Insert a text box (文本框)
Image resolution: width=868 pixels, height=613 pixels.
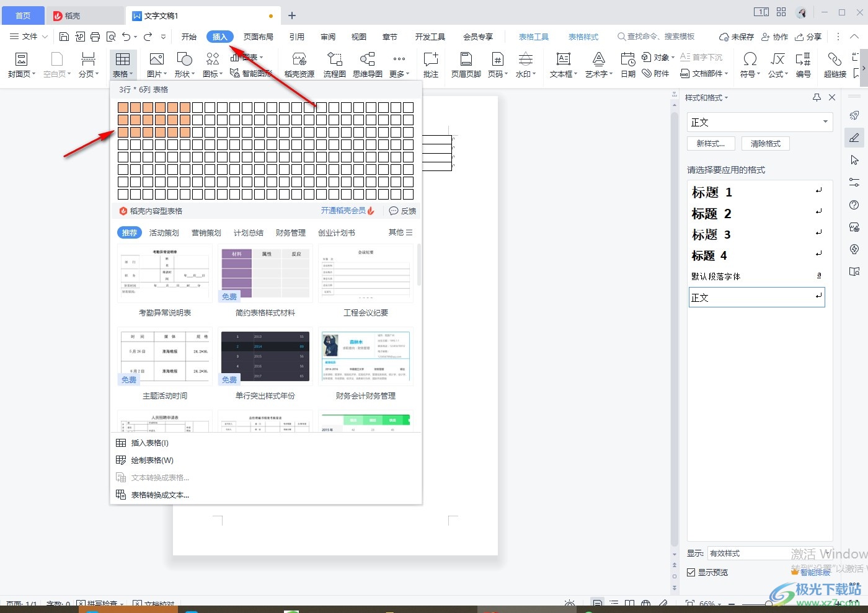[563, 65]
